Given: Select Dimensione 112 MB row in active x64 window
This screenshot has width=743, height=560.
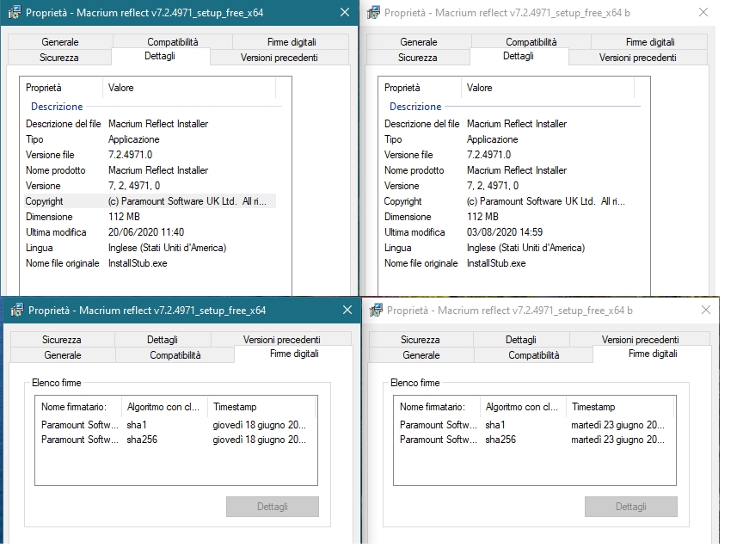Looking at the screenshot, I should click(x=150, y=217).
